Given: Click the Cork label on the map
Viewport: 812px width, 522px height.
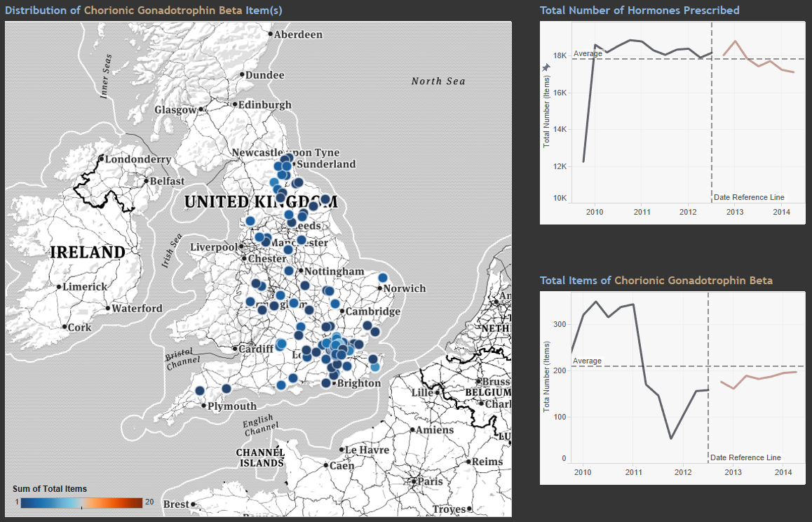Looking at the screenshot, I should coord(80,328).
